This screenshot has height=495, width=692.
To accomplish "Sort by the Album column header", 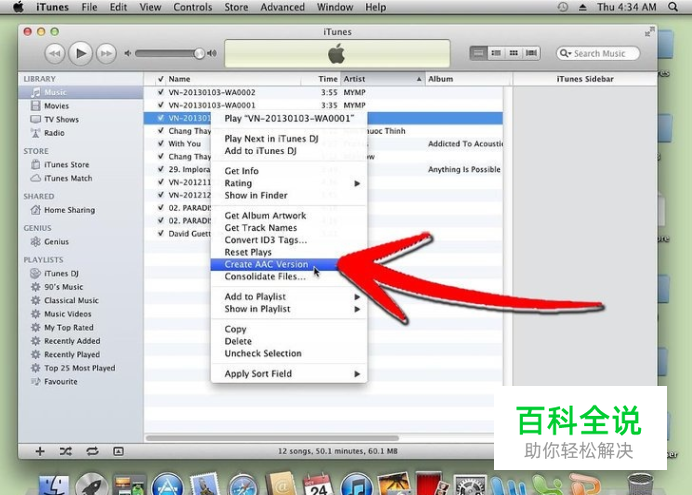I will pyautogui.click(x=469, y=79).
